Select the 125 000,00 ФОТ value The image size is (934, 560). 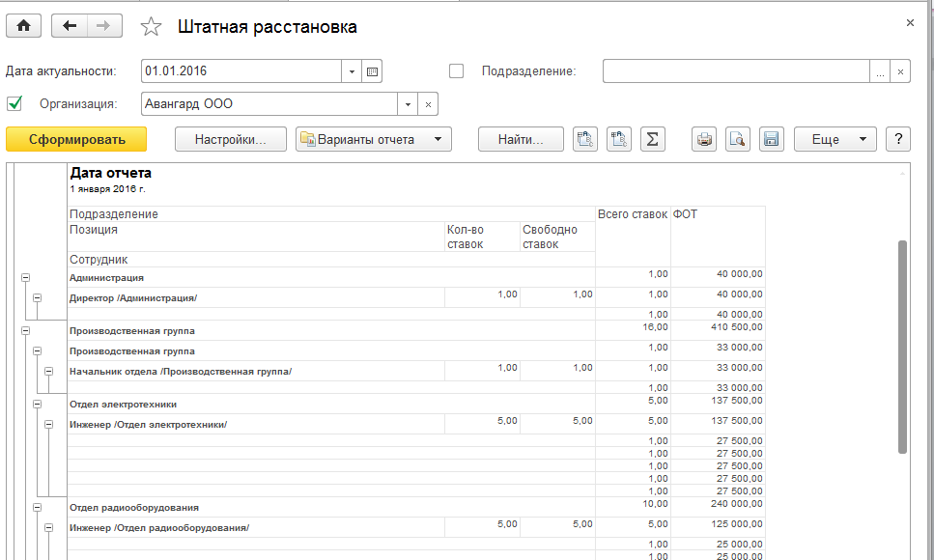point(736,524)
